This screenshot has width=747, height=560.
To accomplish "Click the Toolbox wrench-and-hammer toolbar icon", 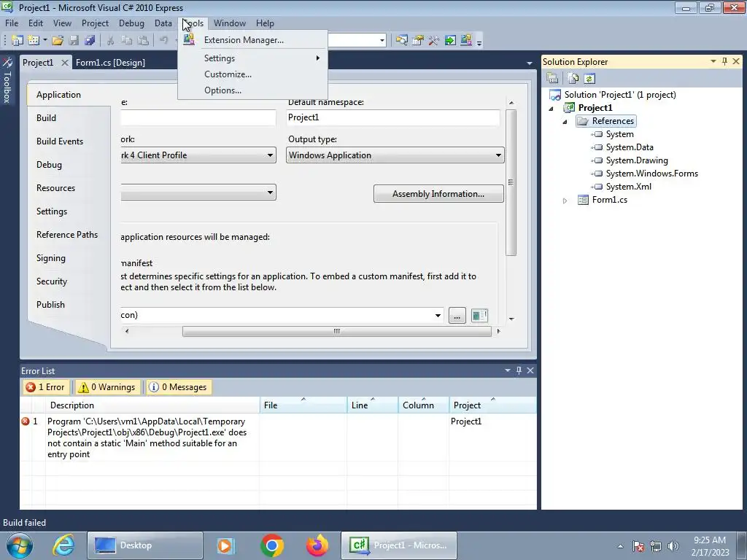I will click(433, 41).
